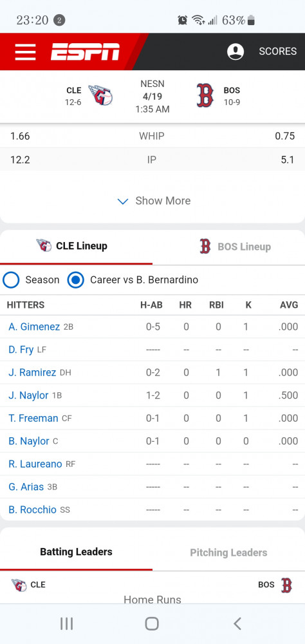Switch to the BOS Lineup tab
Image resolution: width=305 pixels, height=644 pixels.
point(228,247)
